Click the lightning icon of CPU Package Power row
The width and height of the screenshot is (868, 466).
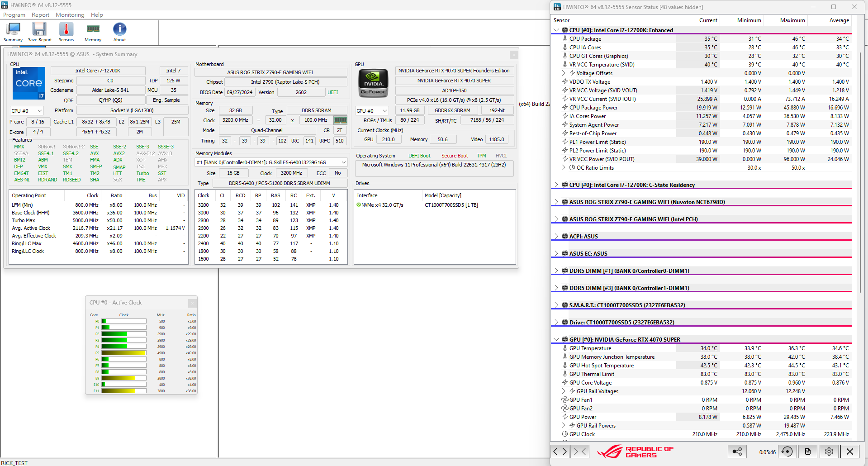(x=565, y=108)
